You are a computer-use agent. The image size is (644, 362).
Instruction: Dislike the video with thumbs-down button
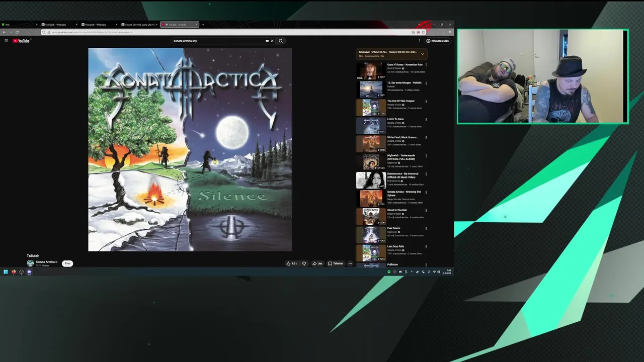point(304,263)
